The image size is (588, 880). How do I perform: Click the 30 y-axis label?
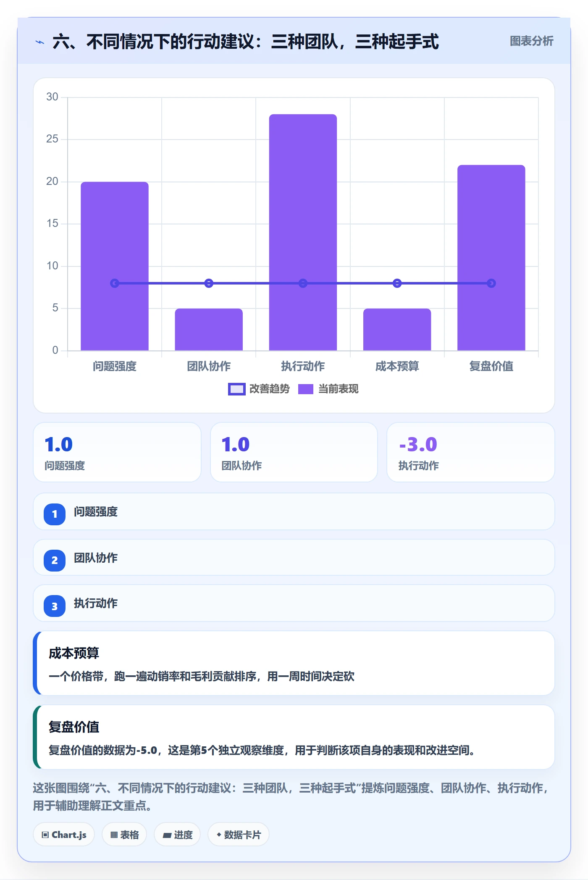52,97
